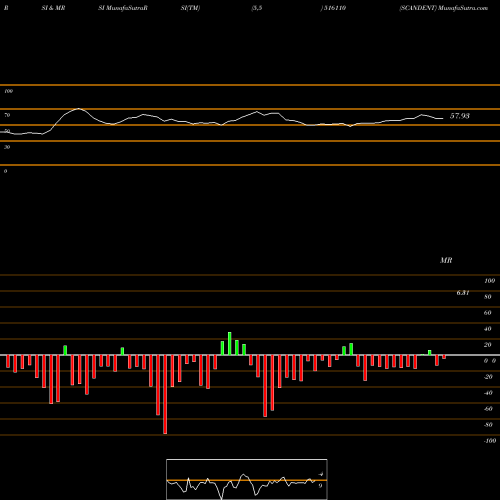Select the MR panel title
The width and height of the screenshot is (500, 500).
pos(446,260)
